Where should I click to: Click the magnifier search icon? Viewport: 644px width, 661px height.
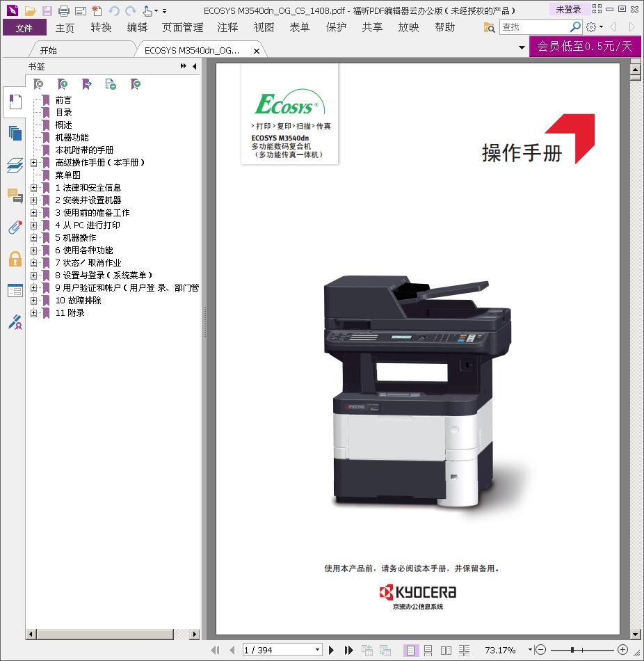(x=575, y=27)
